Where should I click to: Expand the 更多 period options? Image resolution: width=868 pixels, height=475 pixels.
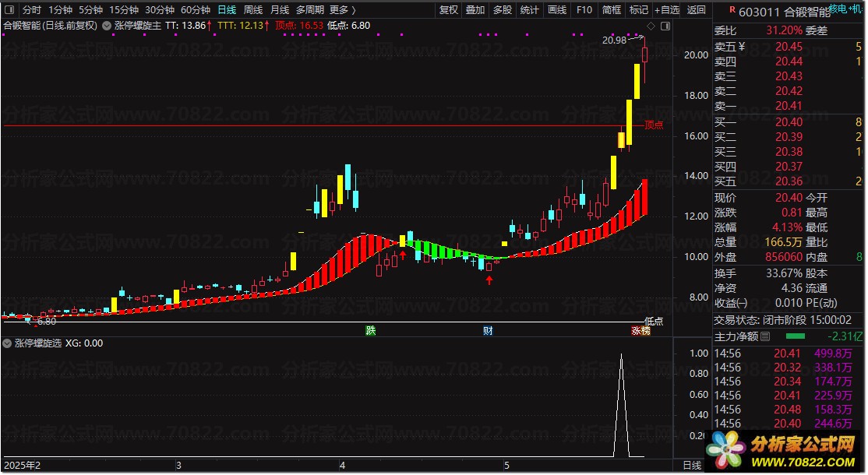[343, 10]
